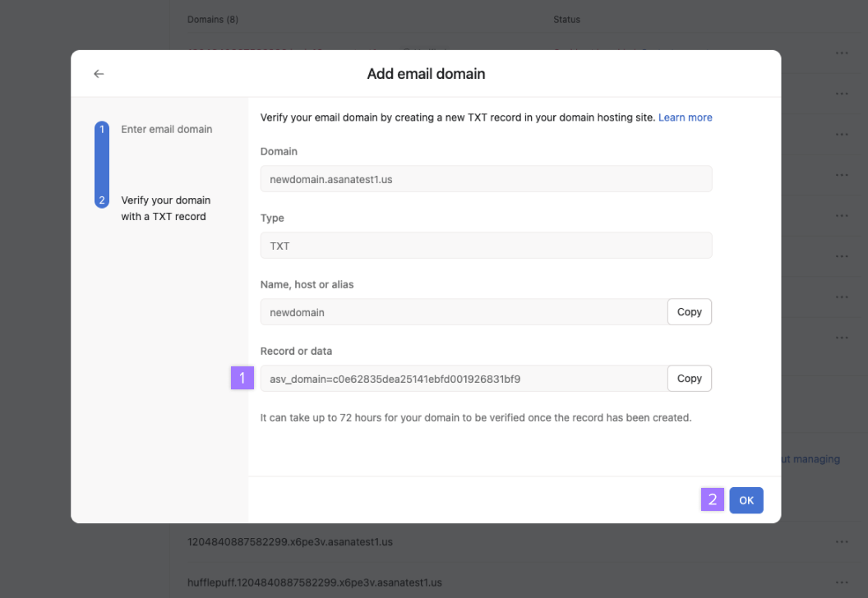Click the Status column header

[x=566, y=19]
